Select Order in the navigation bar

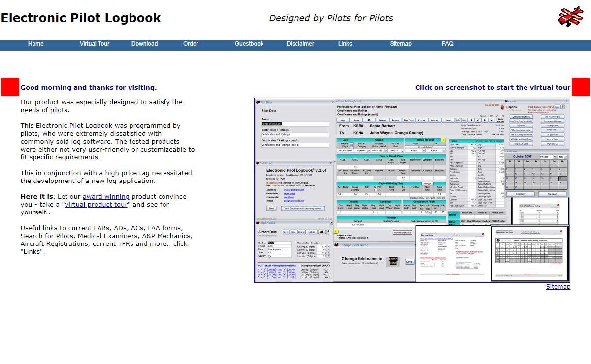point(191,44)
